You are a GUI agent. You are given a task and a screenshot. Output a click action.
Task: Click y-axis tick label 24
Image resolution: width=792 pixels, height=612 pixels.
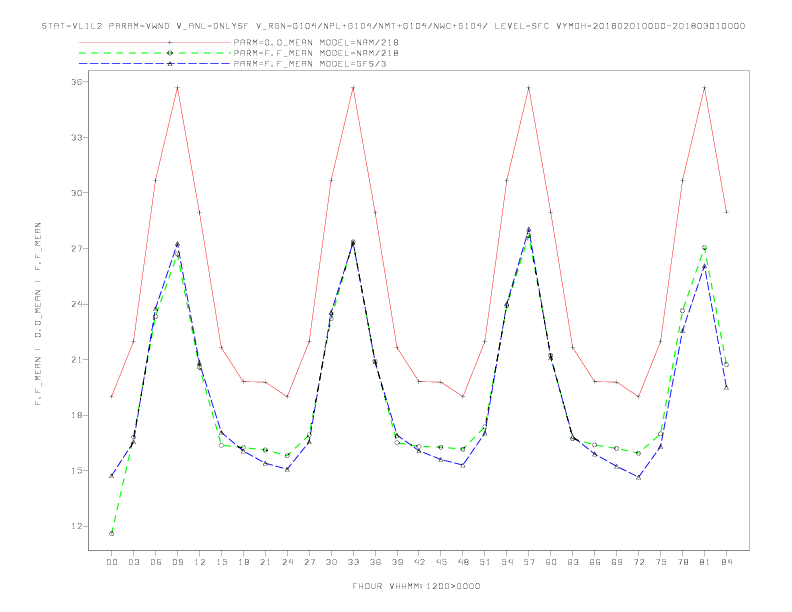[76, 304]
